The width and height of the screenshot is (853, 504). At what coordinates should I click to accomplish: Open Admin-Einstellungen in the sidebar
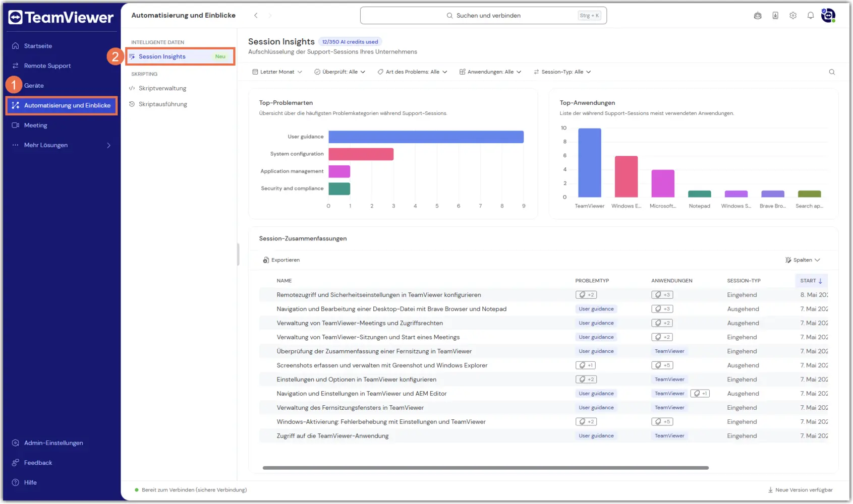(x=61, y=443)
